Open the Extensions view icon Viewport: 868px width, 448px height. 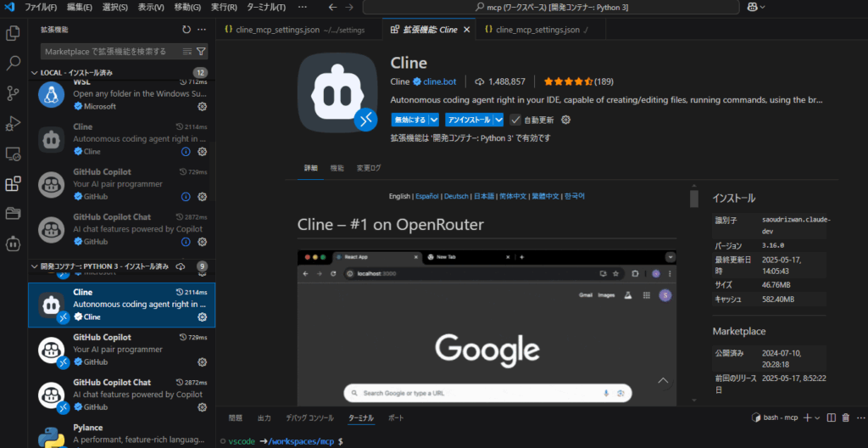[13, 183]
